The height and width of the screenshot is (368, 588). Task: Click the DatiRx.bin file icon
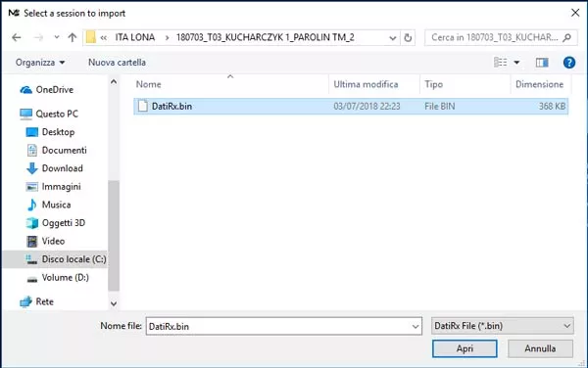pos(142,106)
